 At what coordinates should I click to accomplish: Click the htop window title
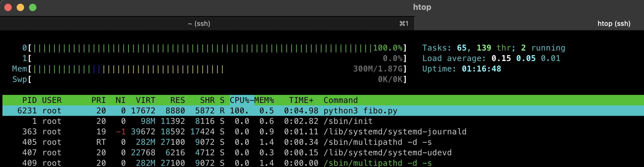click(422, 7)
